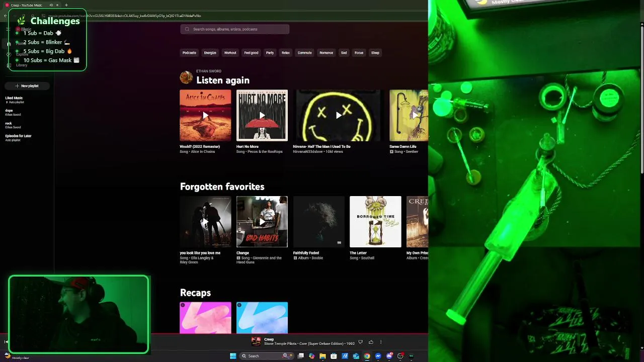
Task: Click the Album • Doobie text
Action: point(311,258)
